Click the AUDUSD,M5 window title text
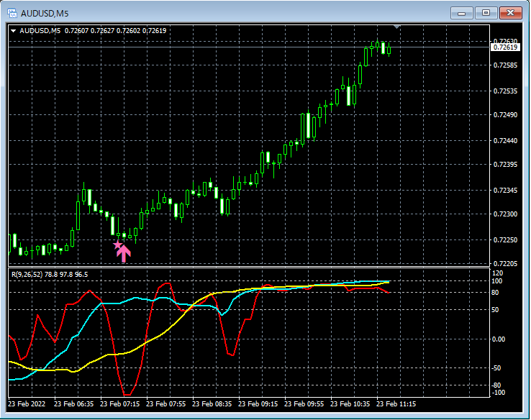Screen dimensions: 531x420 pyautogui.click(x=45, y=14)
